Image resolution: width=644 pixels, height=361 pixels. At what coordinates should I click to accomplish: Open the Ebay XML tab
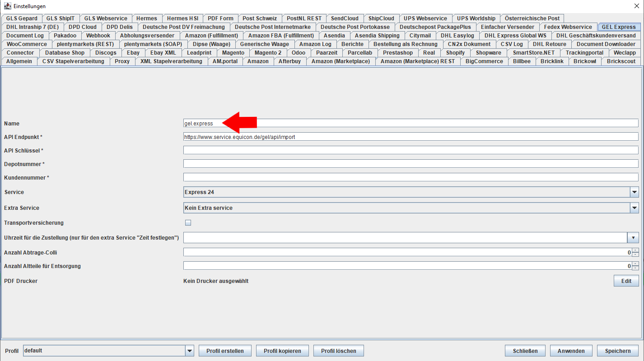pyautogui.click(x=163, y=53)
